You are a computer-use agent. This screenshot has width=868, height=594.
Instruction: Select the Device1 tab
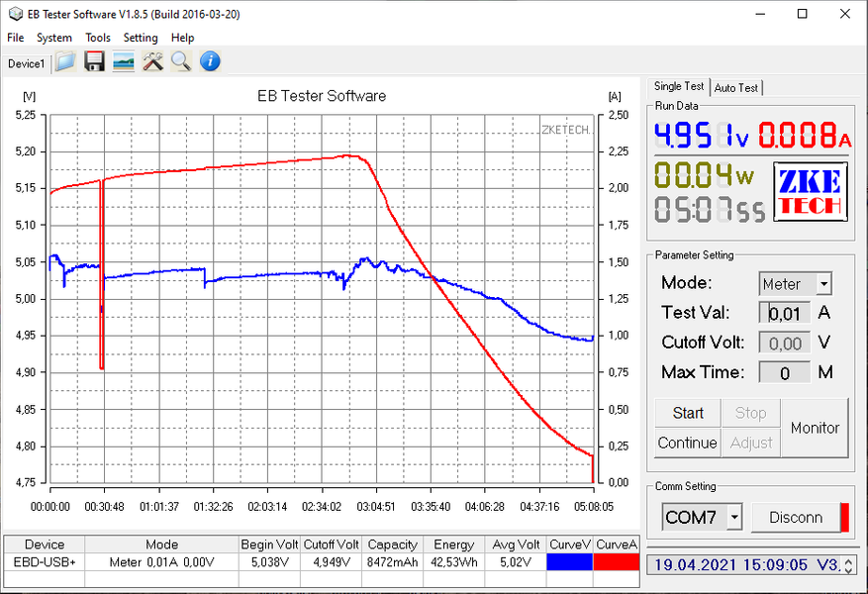point(26,63)
